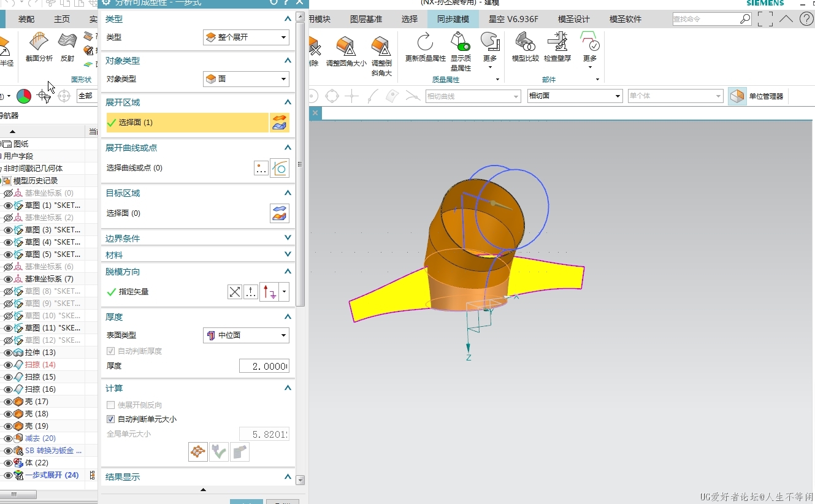This screenshot has width=815, height=504.
Task: Click the dialog reset arrow in title bar
Action: 274,2
